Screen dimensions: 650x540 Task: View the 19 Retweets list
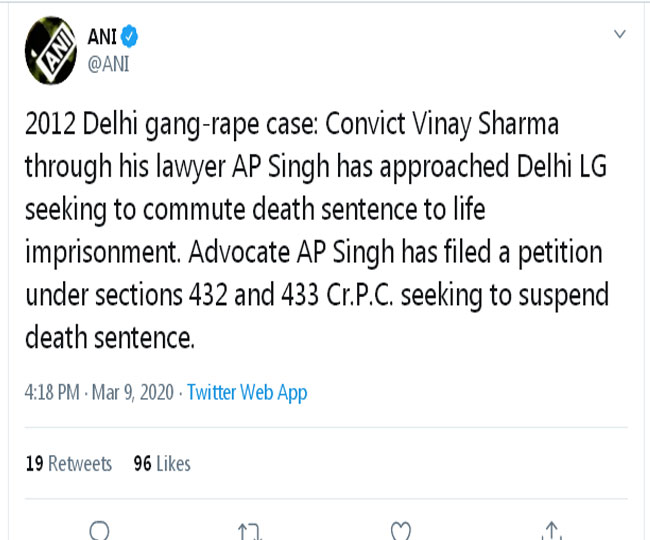(x=69, y=463)
